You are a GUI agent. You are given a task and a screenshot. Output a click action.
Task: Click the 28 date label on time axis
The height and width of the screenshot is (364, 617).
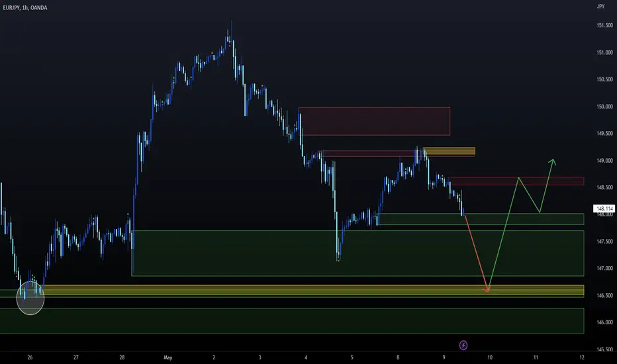coord(122,357)
